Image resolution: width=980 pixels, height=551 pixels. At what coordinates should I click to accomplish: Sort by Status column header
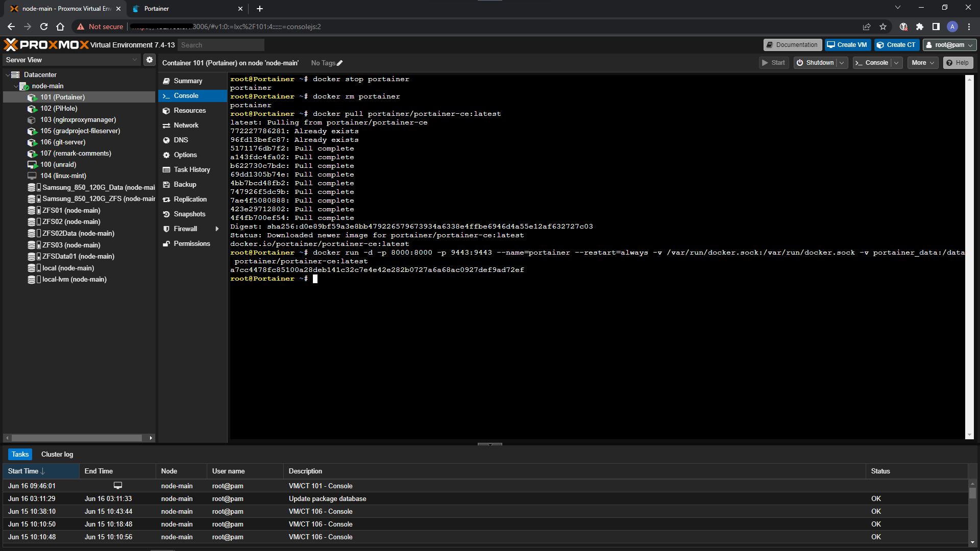click(916, 471)
